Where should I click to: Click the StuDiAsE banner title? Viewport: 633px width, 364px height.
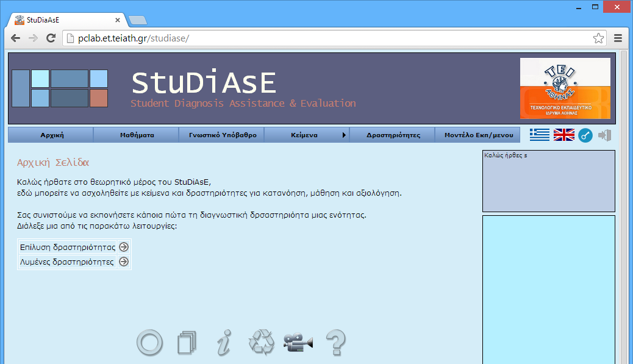[x=204, y=83]
